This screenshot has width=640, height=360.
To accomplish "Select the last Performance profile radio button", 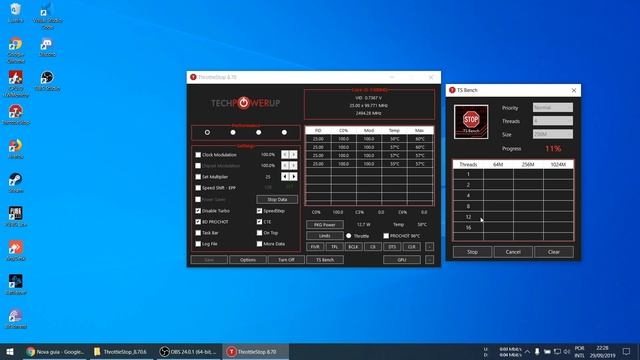I will click(284, 132).
